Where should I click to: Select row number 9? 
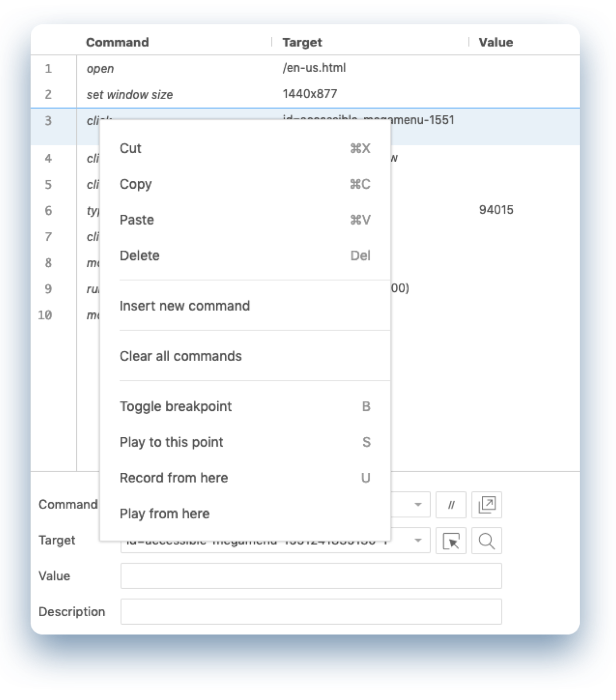pos(48,289)
